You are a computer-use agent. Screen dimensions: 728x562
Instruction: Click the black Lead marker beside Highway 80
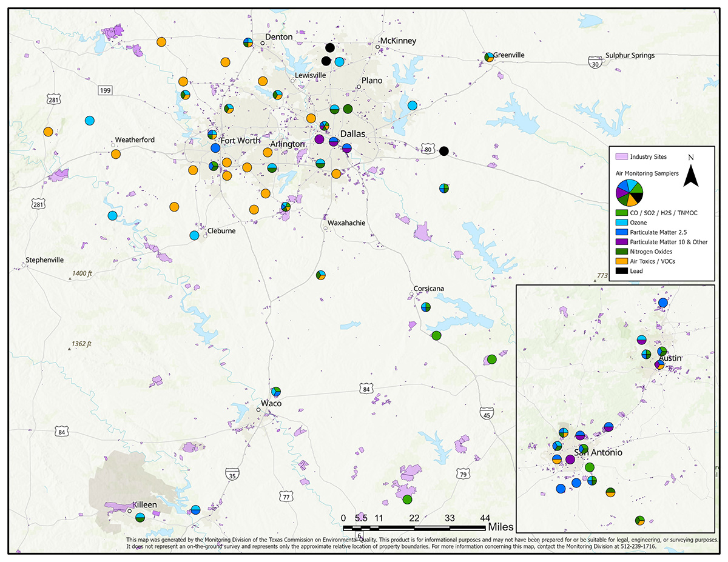click(x=444, y=151)
